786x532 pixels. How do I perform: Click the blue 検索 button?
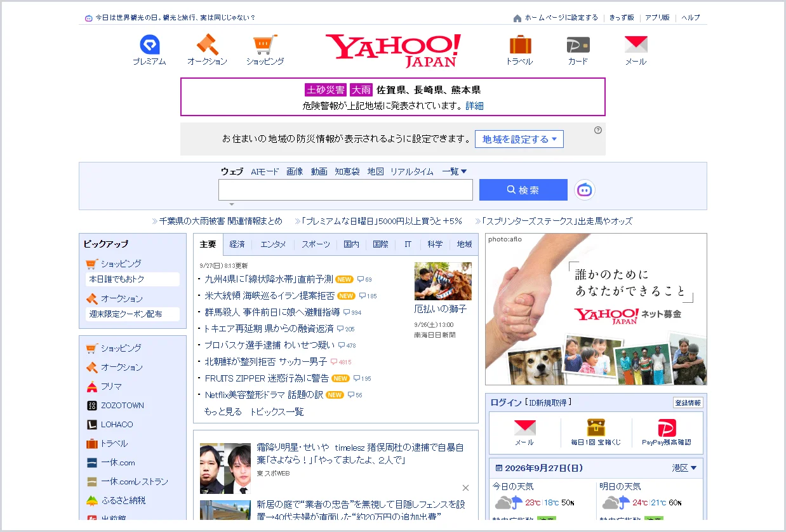point(523,190)
